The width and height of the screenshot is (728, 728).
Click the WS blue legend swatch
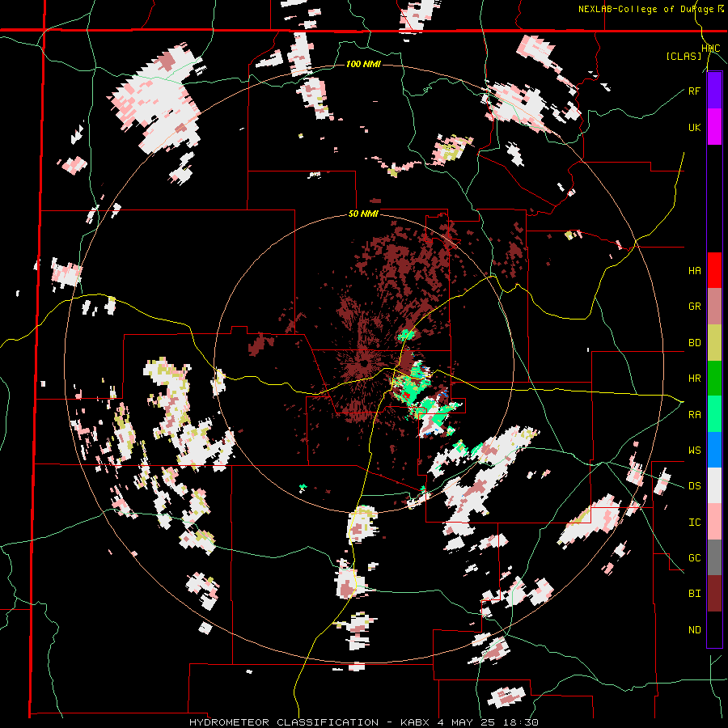tap(714, 450)
